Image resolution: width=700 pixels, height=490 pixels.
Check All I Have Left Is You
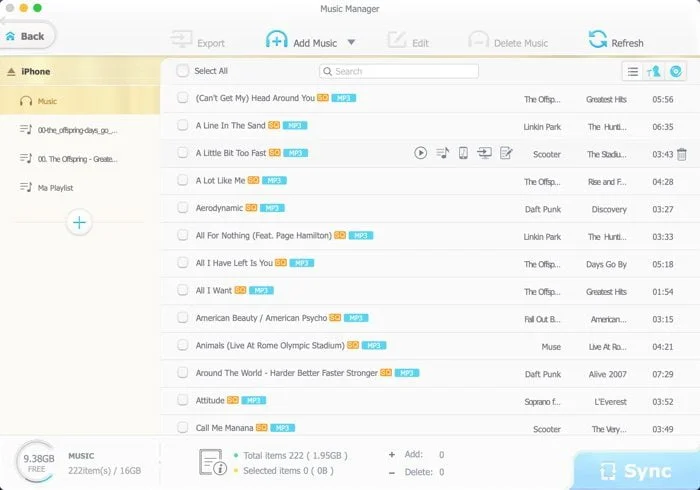tap(183, 262)
